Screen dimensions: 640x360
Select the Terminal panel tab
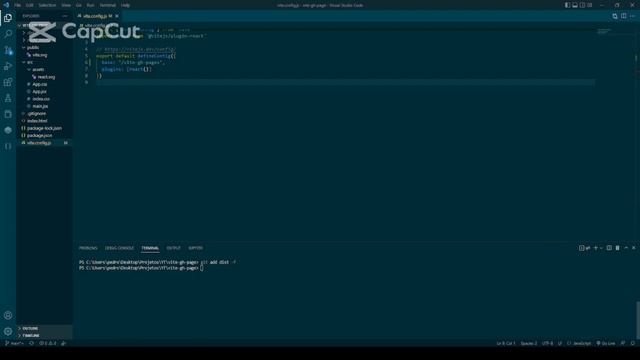(150, 248)
